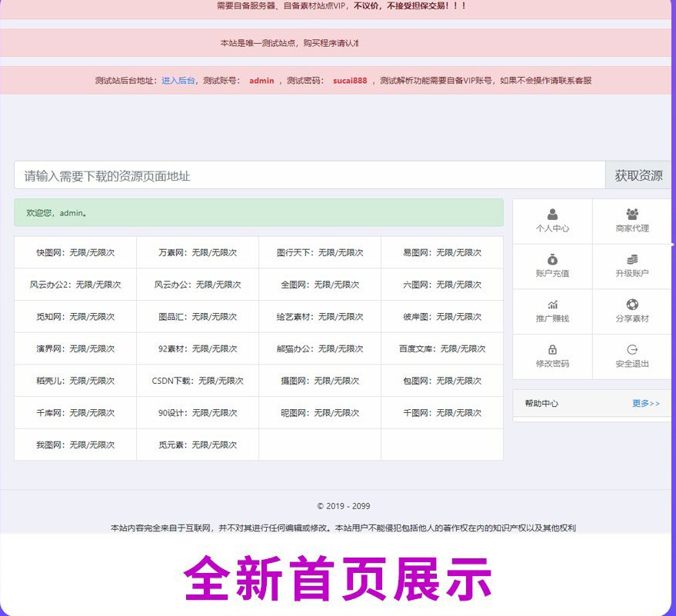This screenshot has height=616, width=676.
Task: Click the red admin test account text
Action: (261, 81)
